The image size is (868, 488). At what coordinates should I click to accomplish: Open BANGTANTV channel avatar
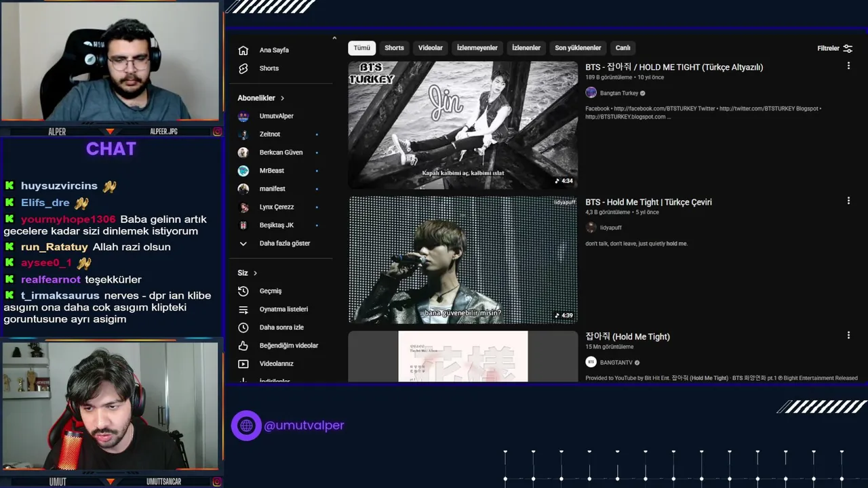591,363
